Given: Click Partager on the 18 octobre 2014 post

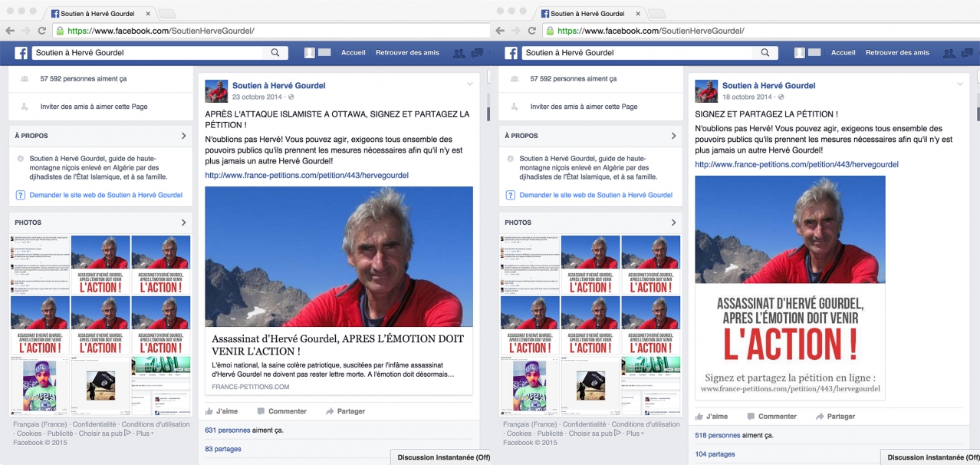Looking at the screenshot, I should 835,417.
